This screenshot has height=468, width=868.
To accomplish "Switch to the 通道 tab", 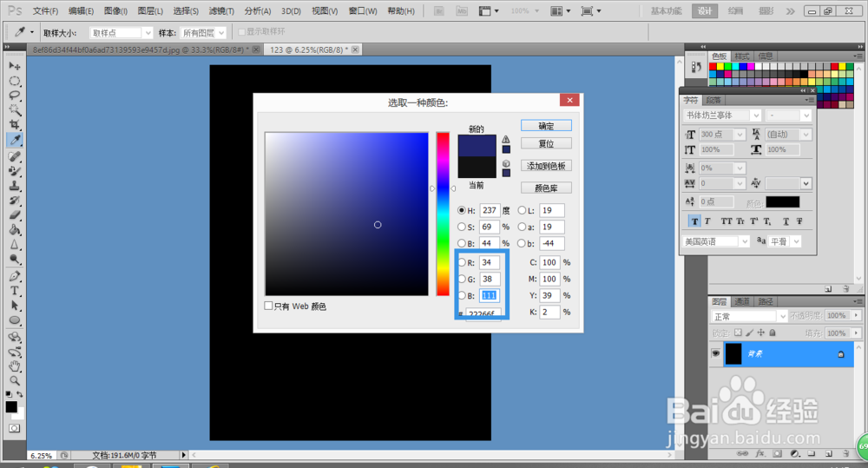I will pos(742,301).
